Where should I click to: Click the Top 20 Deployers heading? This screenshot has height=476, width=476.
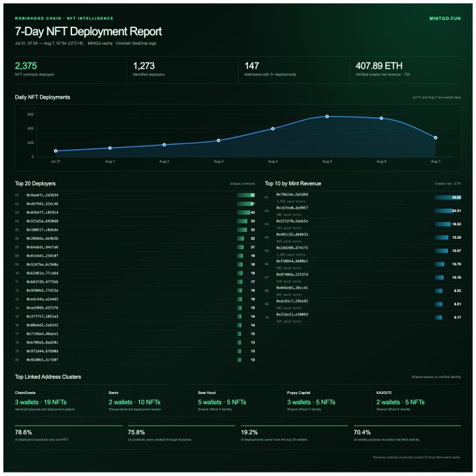35,183
